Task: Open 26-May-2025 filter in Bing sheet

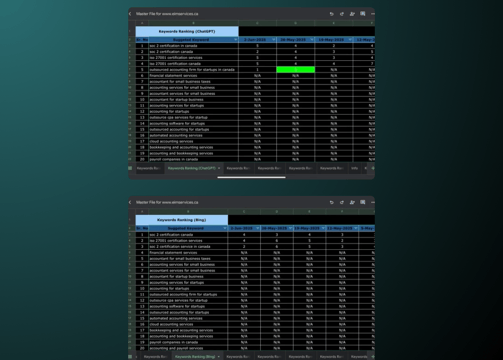Action: tap(290, 228)
